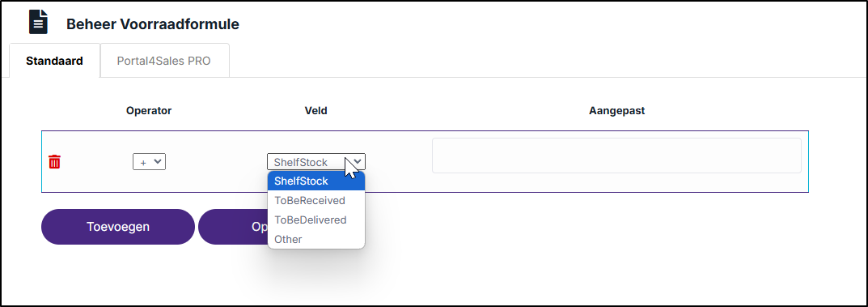Choose the highlighted ShelfStock option in the list
868x307 pixels.
316,181
